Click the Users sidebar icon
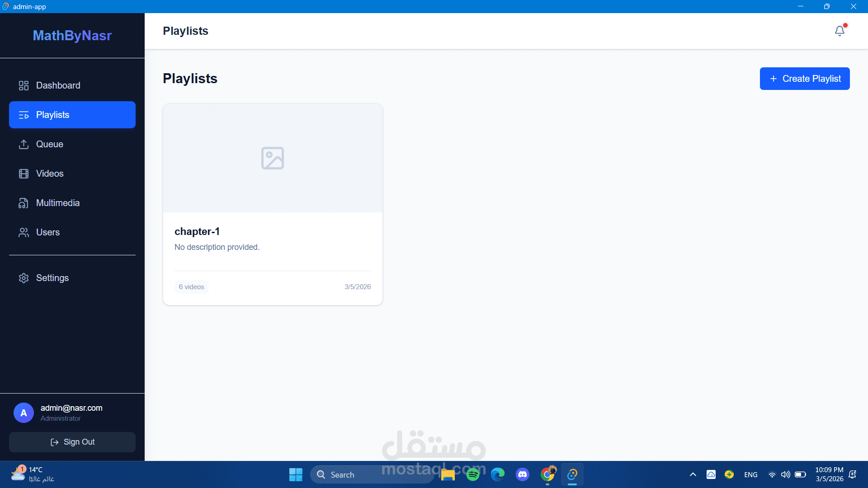 point(24,232)
